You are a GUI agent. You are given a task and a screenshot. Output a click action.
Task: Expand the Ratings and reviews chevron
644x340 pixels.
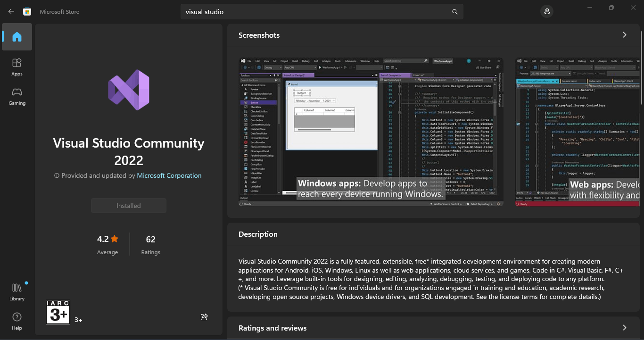pos(624,328)
